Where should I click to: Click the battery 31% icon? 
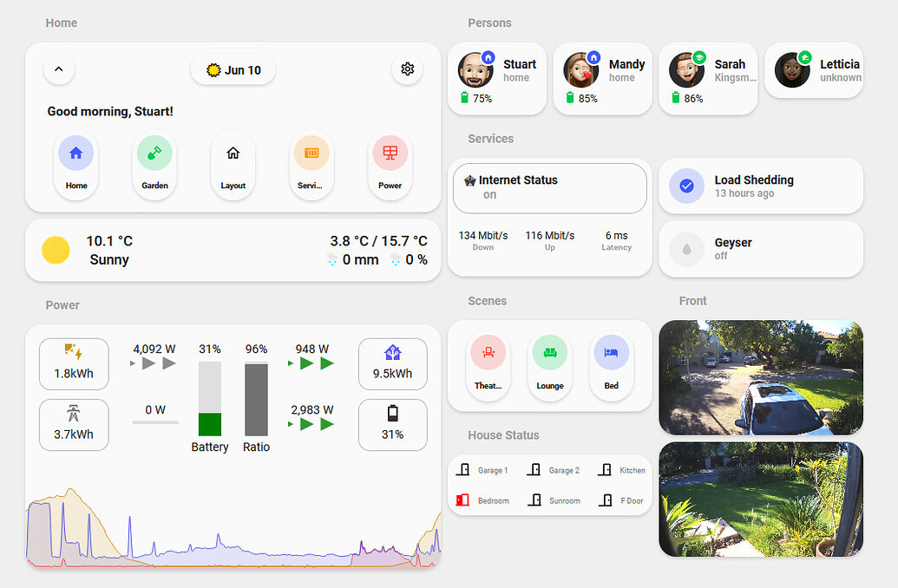click(x=392, y=424)
